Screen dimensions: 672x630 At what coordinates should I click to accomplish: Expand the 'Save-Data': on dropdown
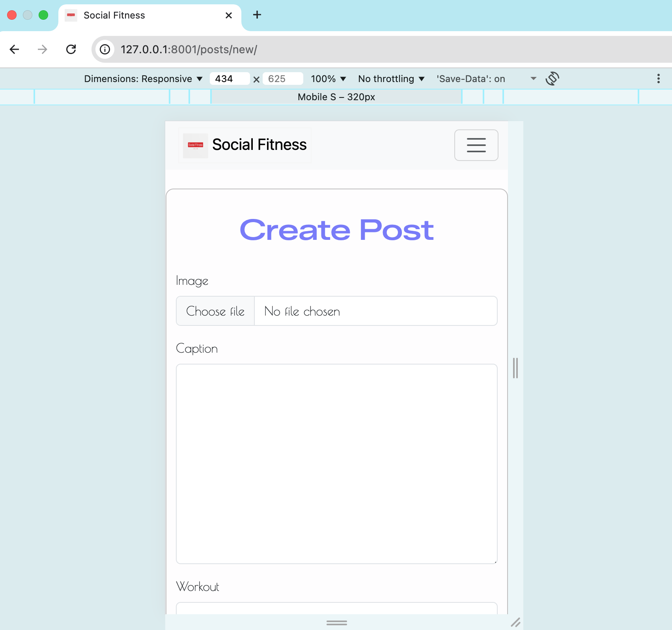533,79
